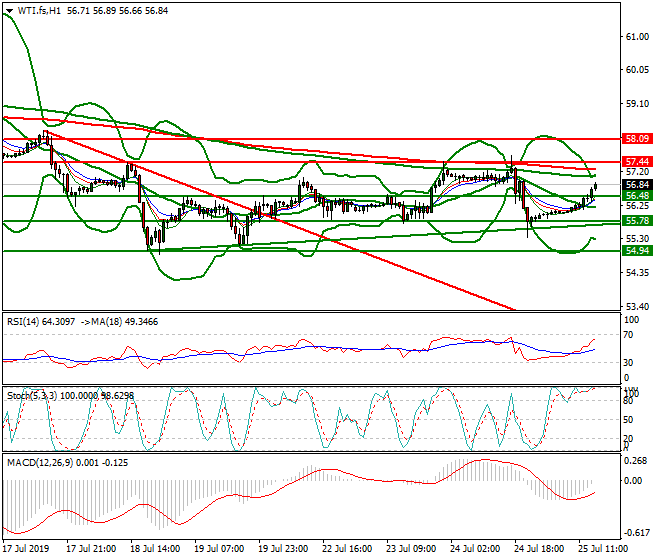Click the black 56.84 current price label

(637, 185)
